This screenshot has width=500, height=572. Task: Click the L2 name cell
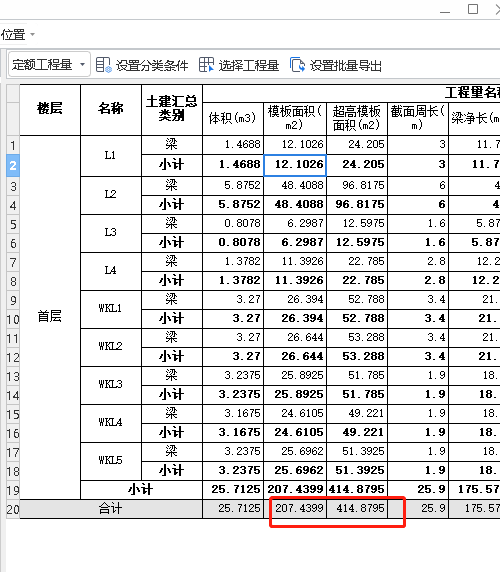pos(111,195)
